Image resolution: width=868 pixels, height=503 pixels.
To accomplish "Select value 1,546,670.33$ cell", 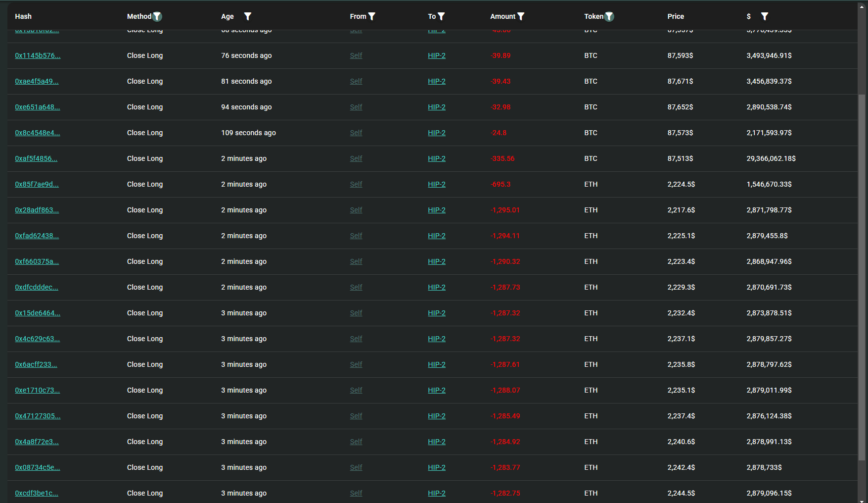I will click(x=769, y=184).
